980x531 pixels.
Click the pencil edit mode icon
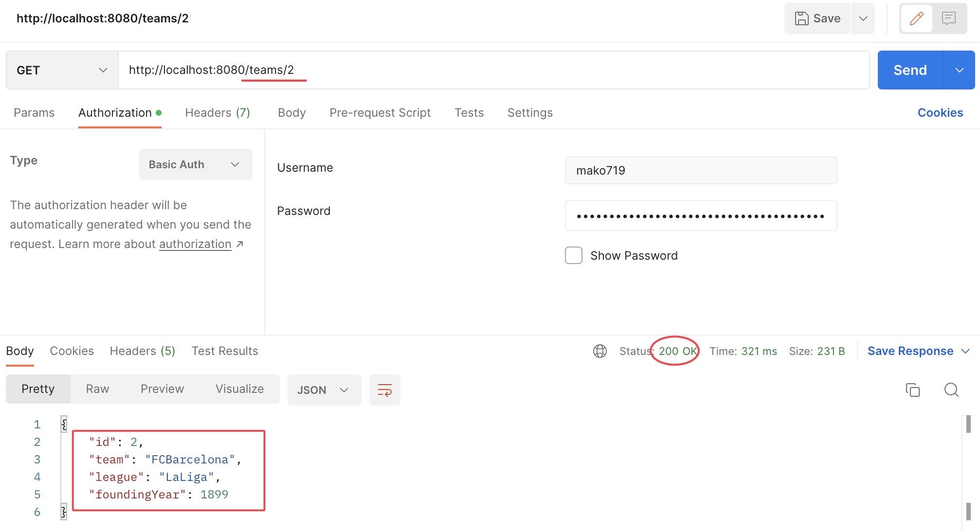click(x=916, y=18)
